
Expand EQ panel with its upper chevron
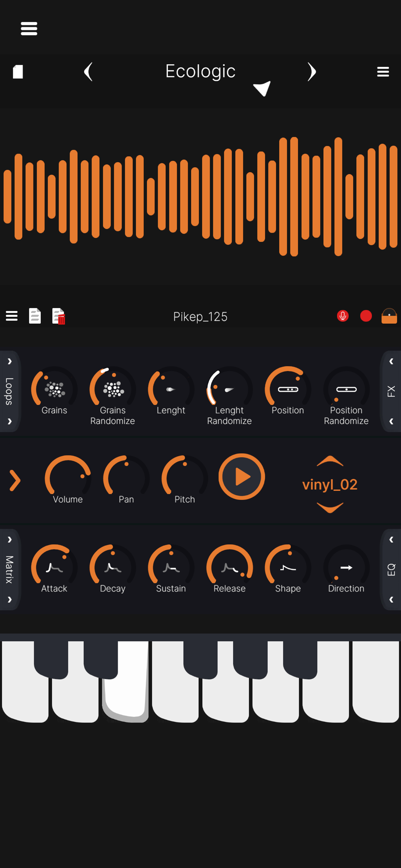391,540
